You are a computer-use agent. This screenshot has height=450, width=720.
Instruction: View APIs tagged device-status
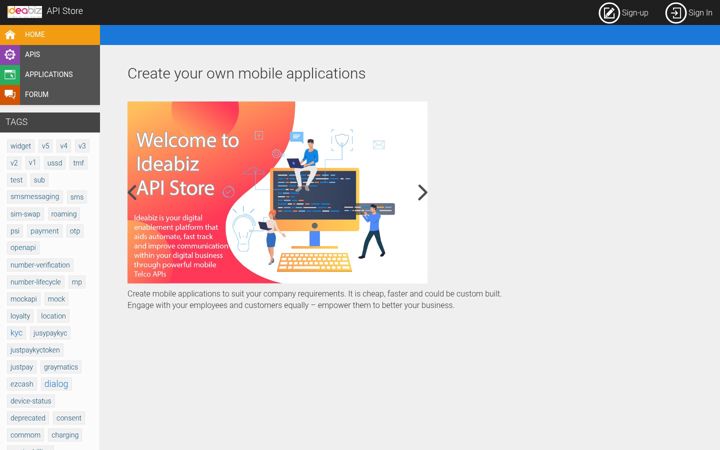coord(31,401)
